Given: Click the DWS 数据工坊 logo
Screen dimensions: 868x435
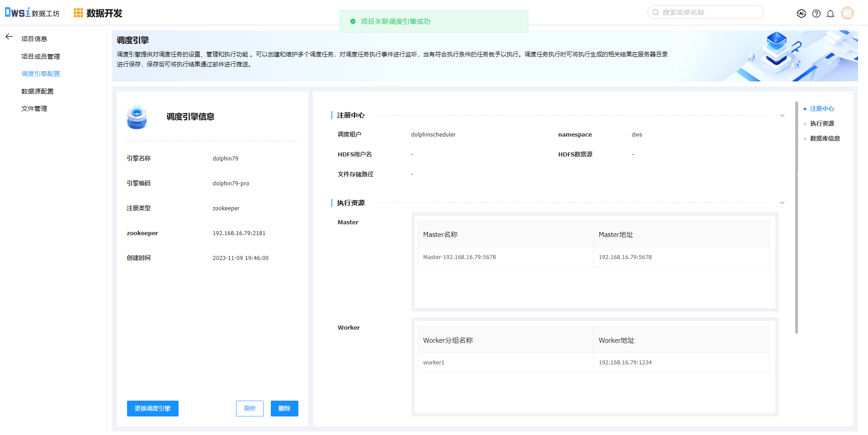Looking at the screenshot, I should click(x=32, y=13).
